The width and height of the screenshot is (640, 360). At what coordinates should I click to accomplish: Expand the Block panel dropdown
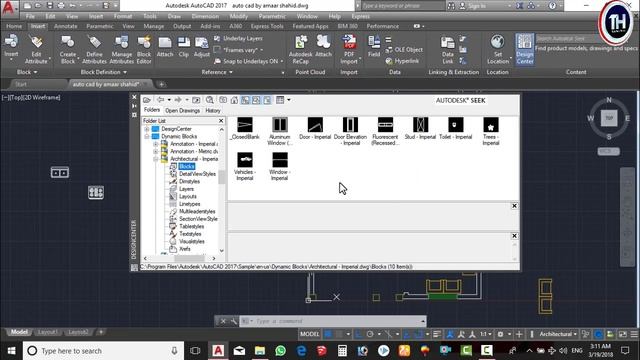point(27,72)
